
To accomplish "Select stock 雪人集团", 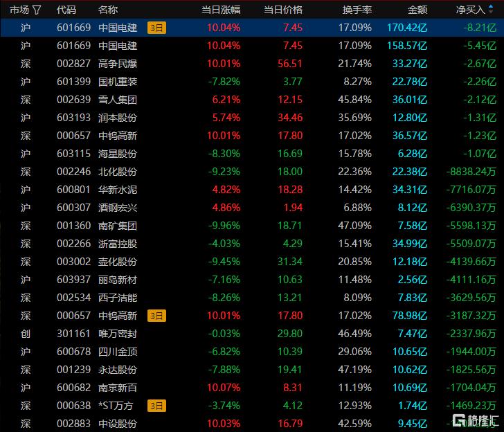I will [118, 100].
